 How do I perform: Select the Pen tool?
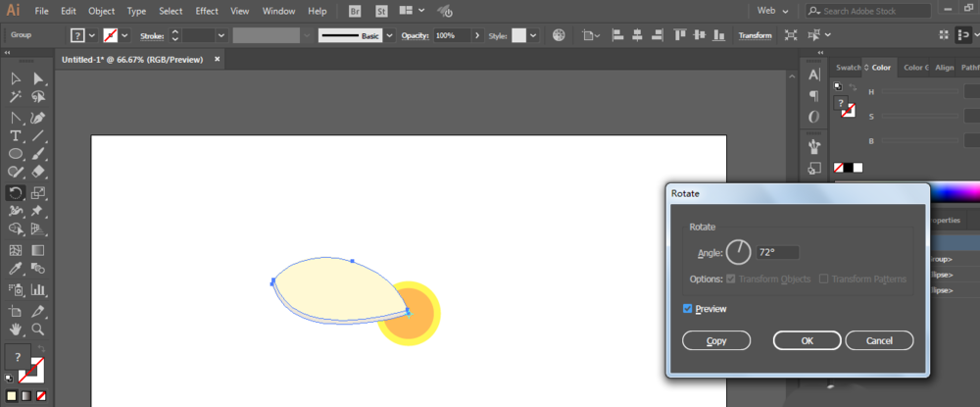[x=38, y=118]
